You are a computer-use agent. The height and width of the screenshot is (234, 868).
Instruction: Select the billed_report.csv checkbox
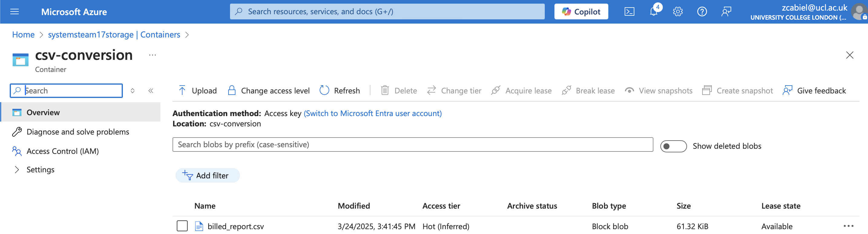pyautogui.click(x=182, y=226)
